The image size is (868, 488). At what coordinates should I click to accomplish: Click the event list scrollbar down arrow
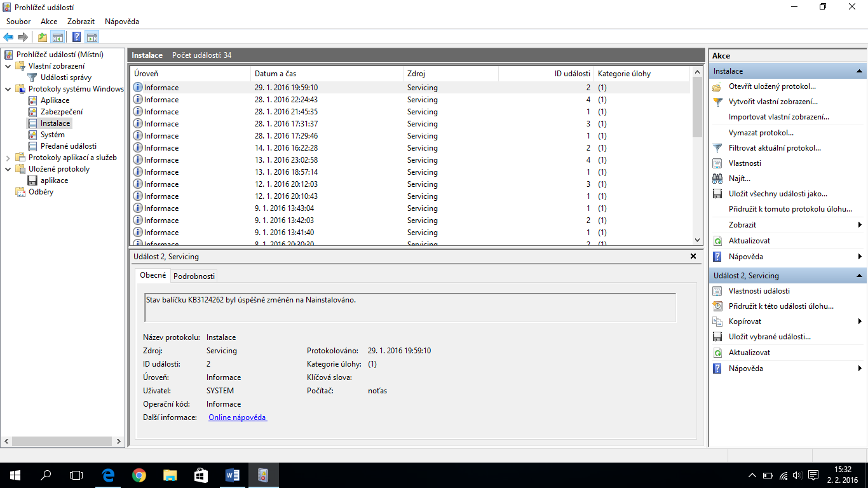coord(697,240)
